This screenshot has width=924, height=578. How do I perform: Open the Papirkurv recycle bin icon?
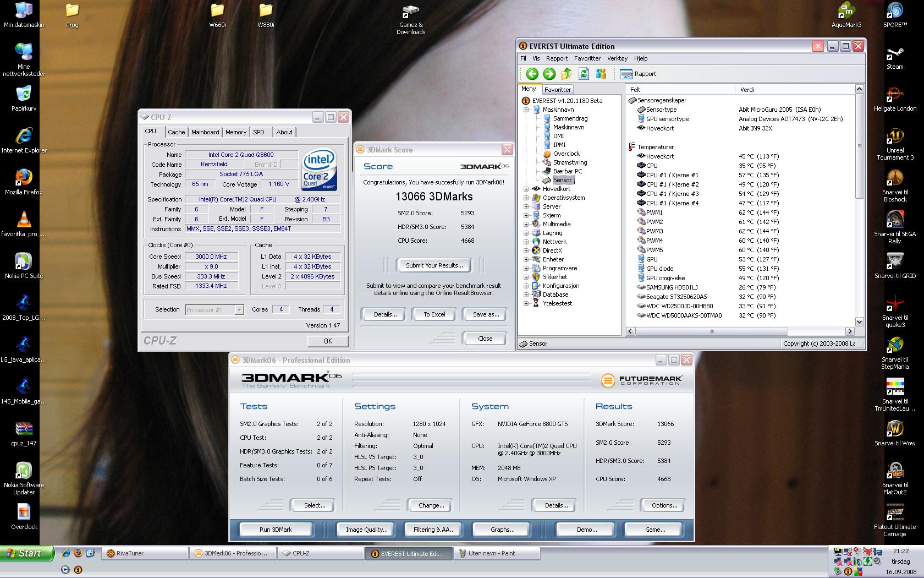coord(24,99)
